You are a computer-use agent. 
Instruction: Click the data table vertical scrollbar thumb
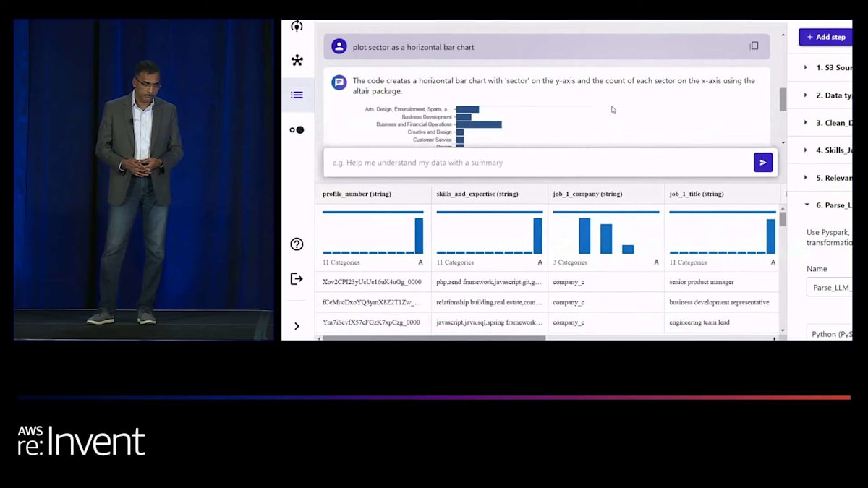[783, 219]
